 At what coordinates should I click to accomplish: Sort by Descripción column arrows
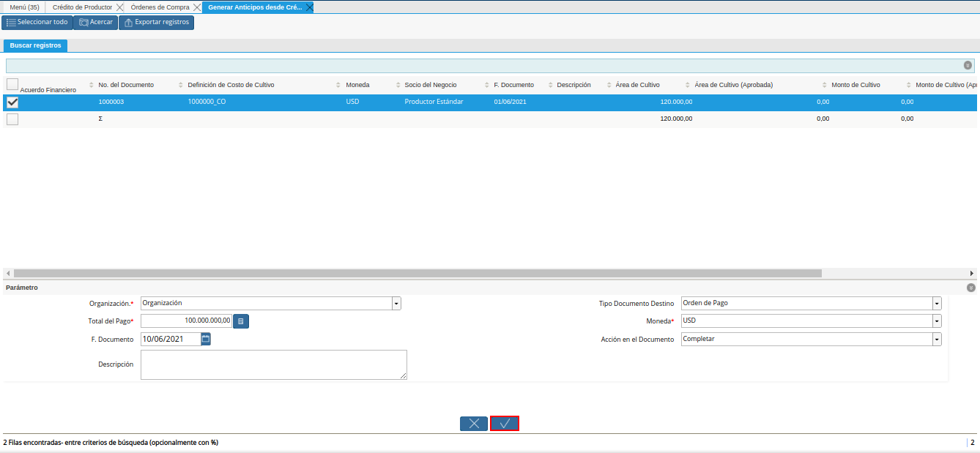(609, 85)
